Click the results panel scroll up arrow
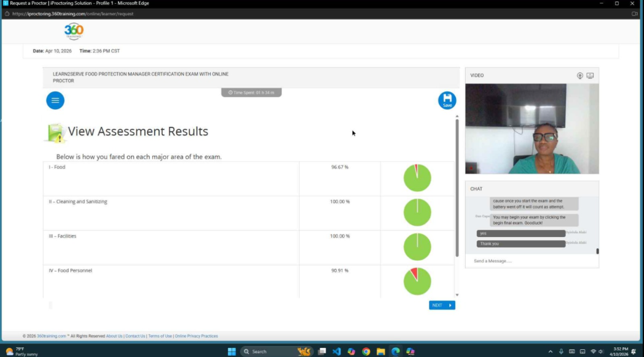 click(457, 117)
